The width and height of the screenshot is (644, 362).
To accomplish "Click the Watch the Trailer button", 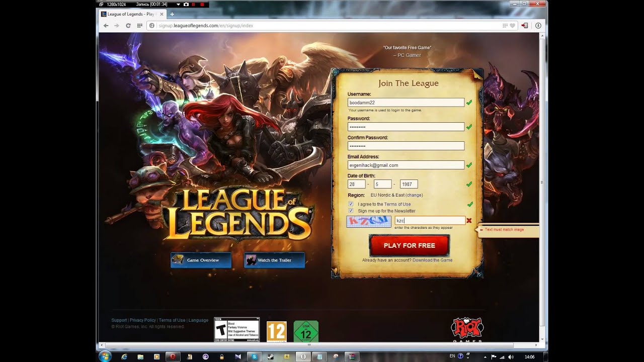I will click(x=275, y=260).
